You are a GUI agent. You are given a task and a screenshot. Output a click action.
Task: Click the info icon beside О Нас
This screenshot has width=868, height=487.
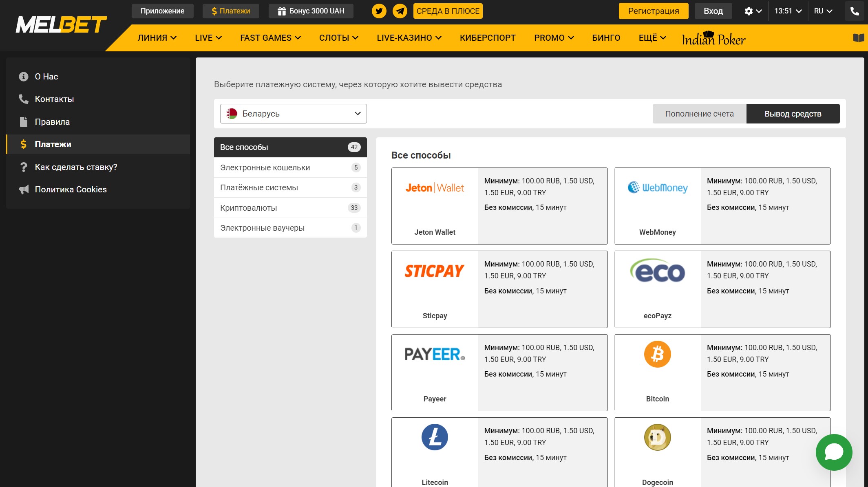click(24, 77)
